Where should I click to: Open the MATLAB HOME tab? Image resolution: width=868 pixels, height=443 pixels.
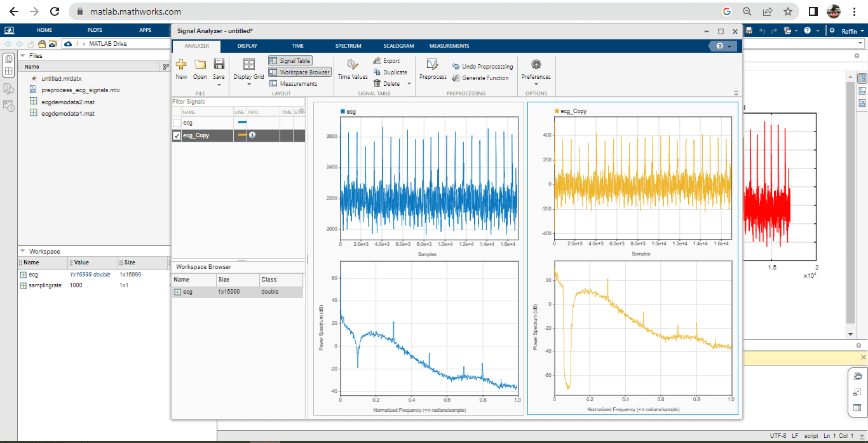pos(44,30)
